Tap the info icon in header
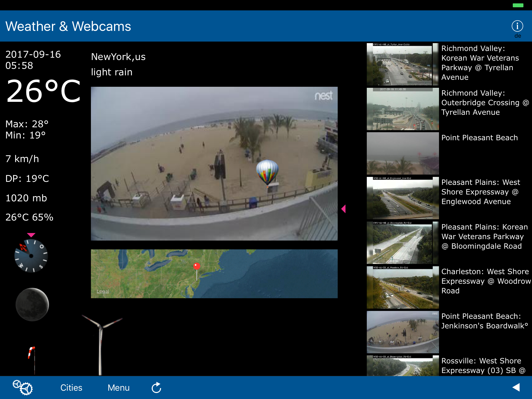The width and height of the screenshot is (532, 399). tap(517, 26)
